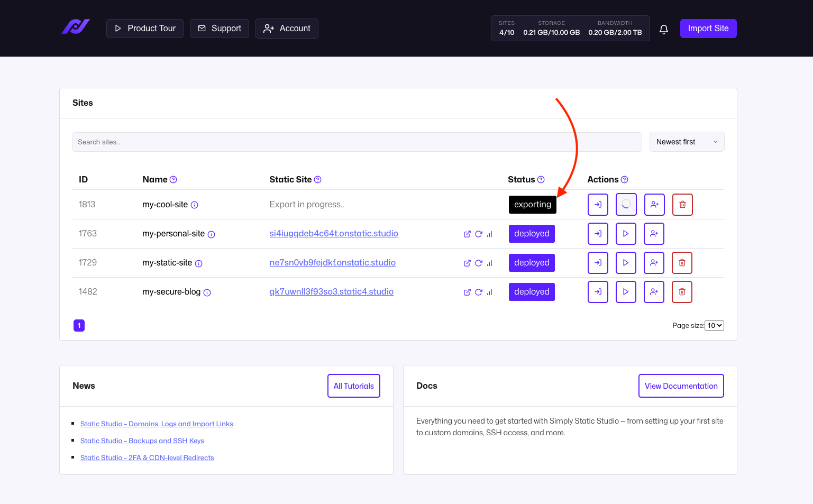The height and width of the screenshot is (504, 813).
Task: Open external link icon for my-static-site
Action: point(467,263)
